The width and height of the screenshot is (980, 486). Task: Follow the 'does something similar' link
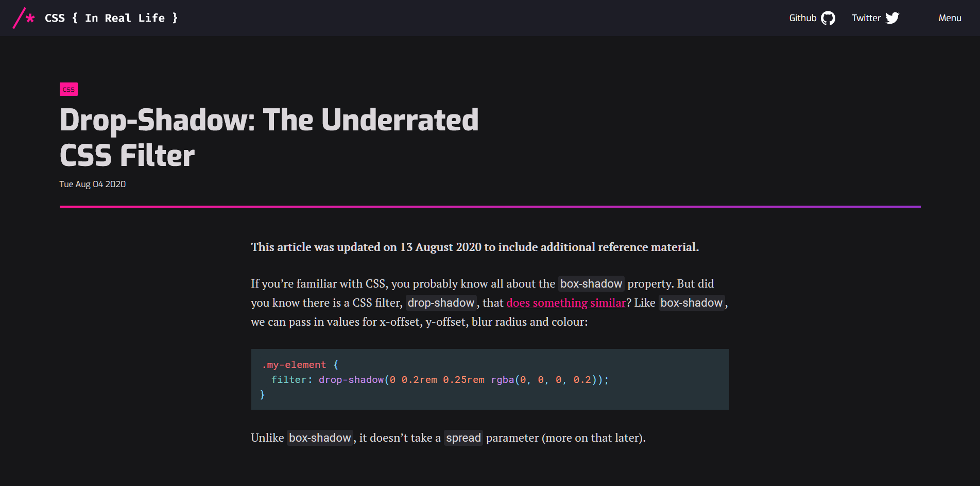point(565,303)
